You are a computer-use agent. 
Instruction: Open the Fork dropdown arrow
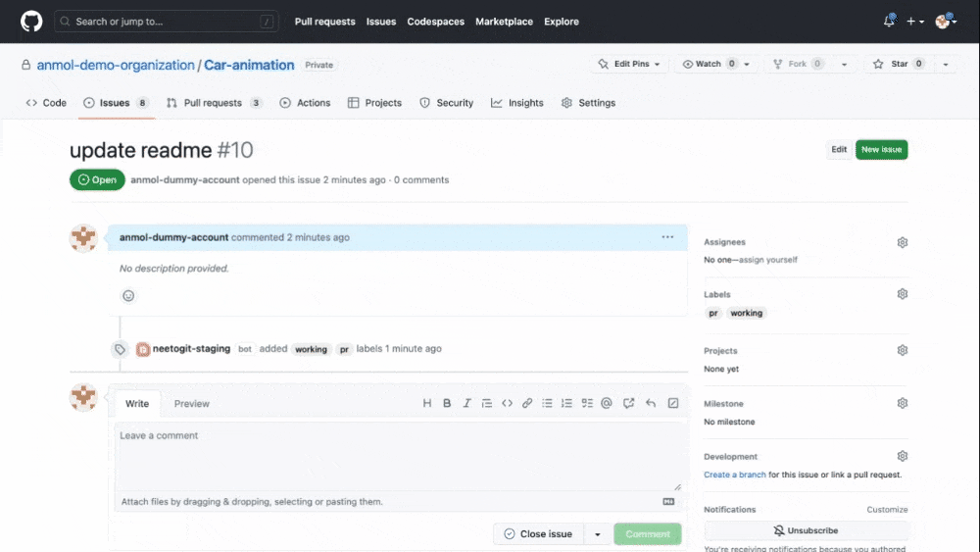point(844,64)
